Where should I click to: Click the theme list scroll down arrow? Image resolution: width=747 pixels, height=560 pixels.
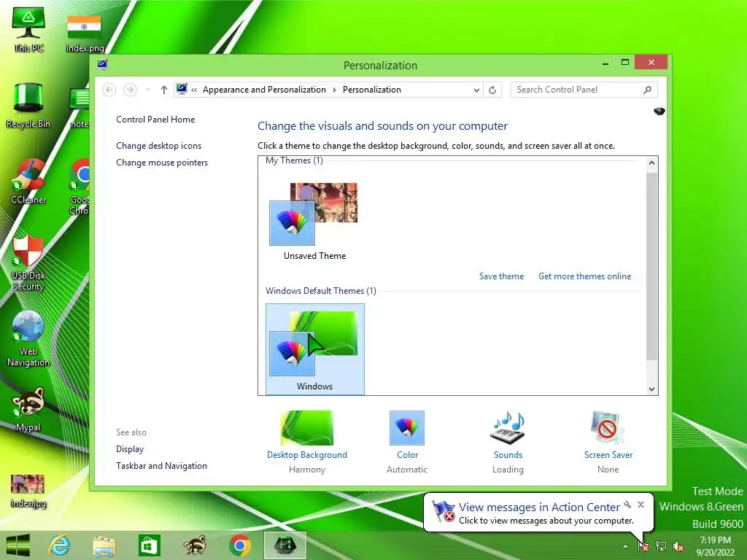651,389
